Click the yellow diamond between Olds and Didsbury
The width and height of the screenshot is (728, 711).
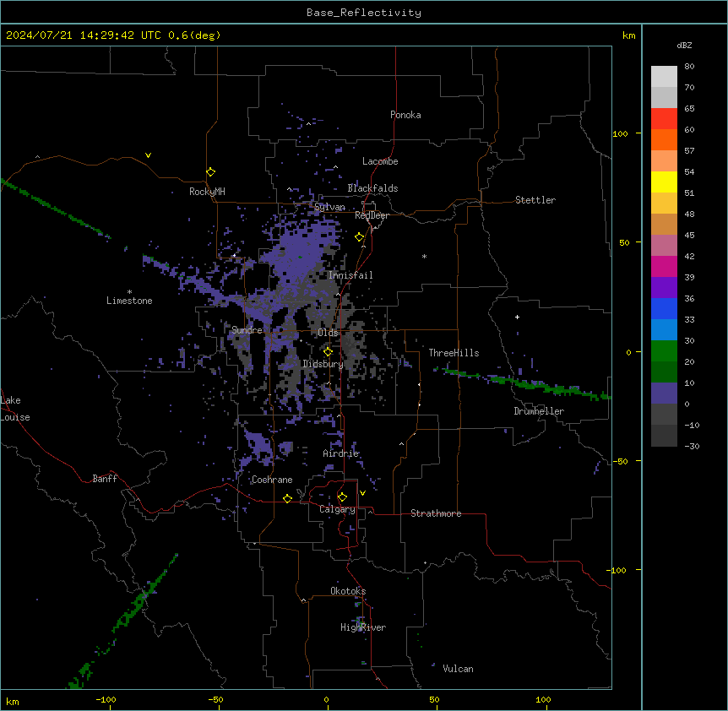click(x=328, y=352)
